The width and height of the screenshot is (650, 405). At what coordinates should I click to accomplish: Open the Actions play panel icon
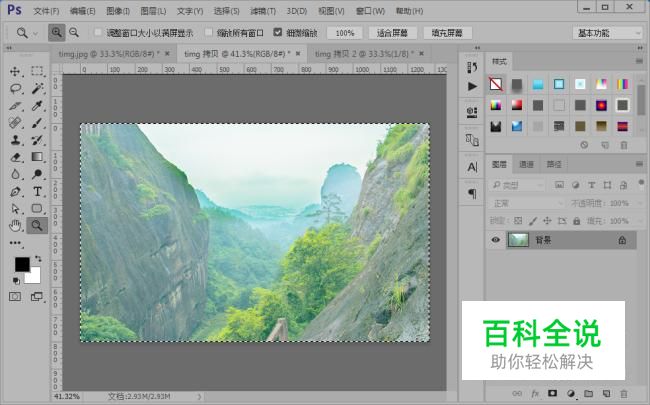[472, 86]
